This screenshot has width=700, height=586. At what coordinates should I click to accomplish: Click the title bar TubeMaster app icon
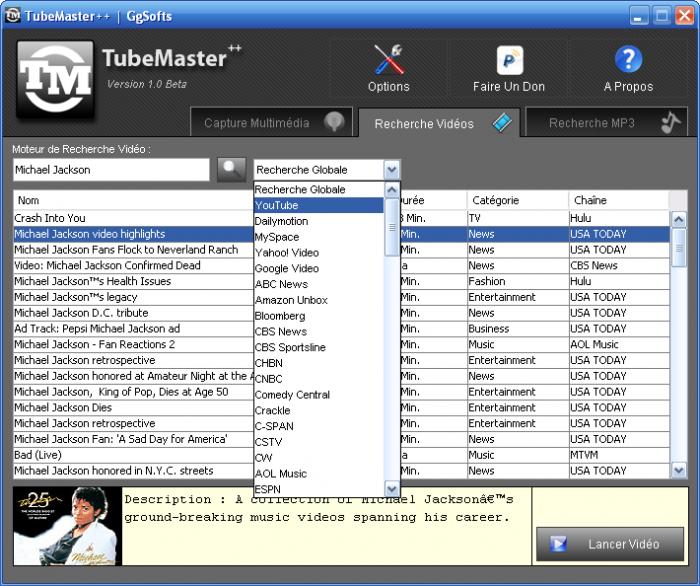12,16
